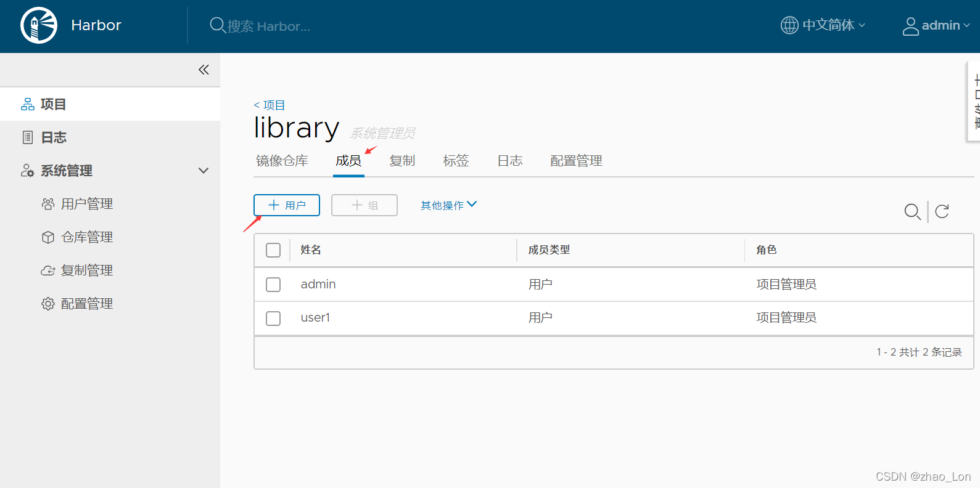Collapse the sidebar with the double-chevron icon
The width and height of the screenshot is (980, 488).
point(204,70)
